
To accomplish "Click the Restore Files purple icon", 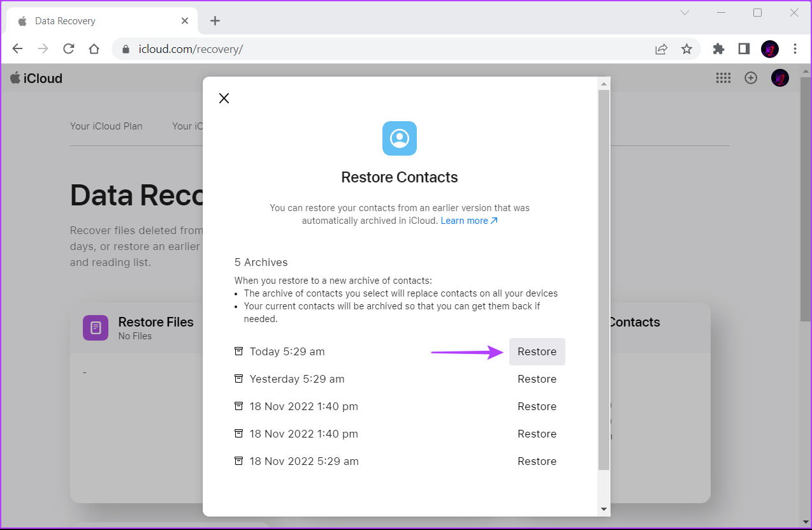I will [96, 328].
